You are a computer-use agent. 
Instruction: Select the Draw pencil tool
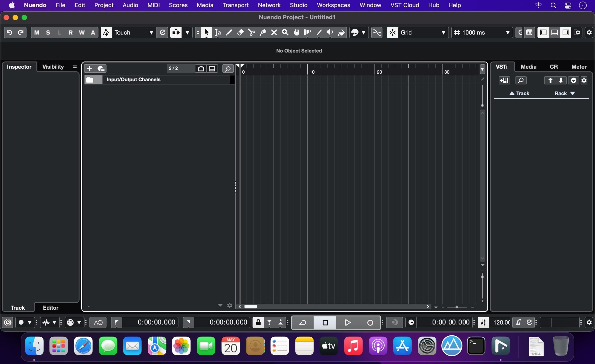coord(229,32)
